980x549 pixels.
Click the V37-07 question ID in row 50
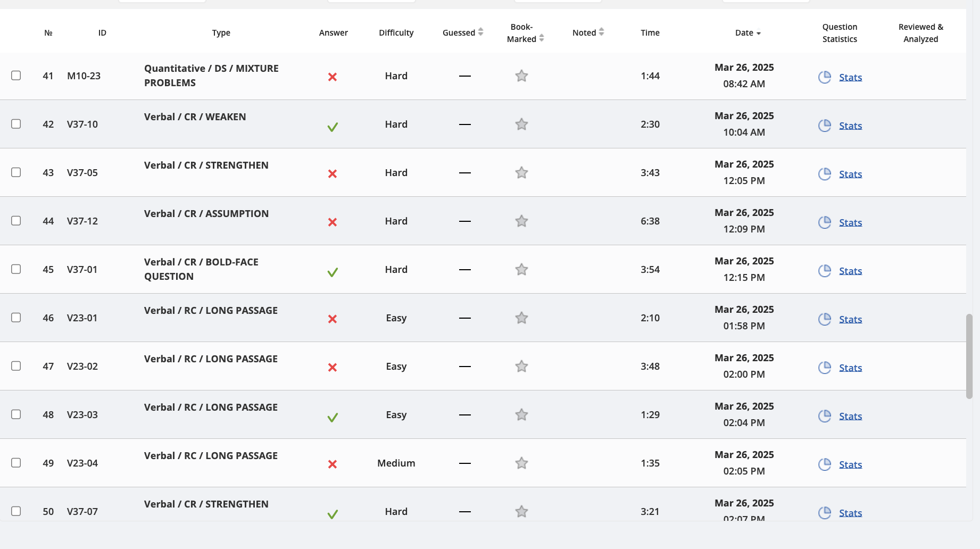tap(82, 511)
